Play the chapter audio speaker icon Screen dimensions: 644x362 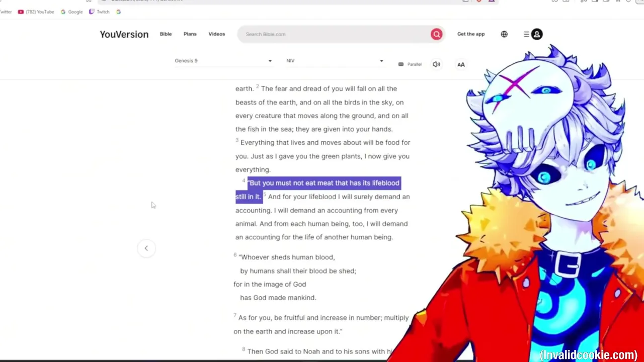436,64
